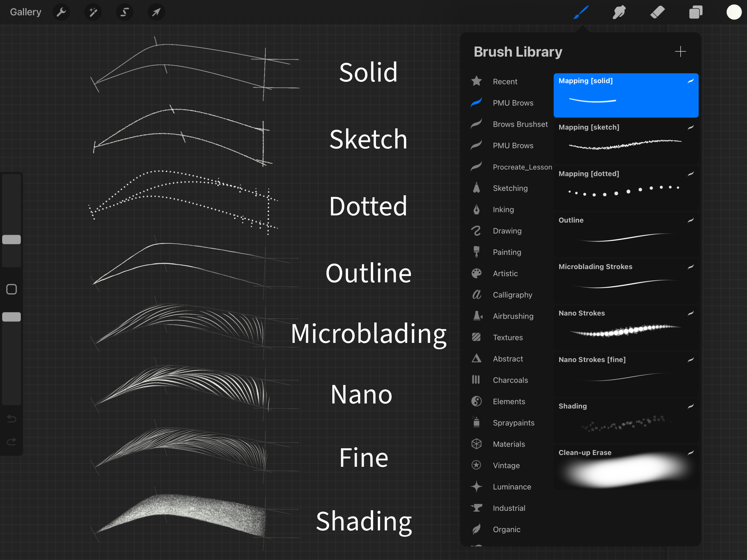The width and height of the screenshot is (747, 560).
Task: Tap the square modifier button on sidebar
Action: 11,289
